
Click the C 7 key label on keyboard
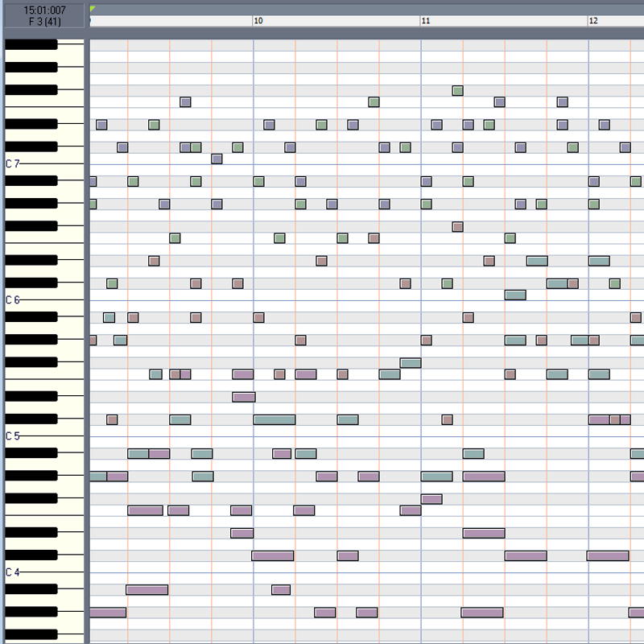coord(13,164)
